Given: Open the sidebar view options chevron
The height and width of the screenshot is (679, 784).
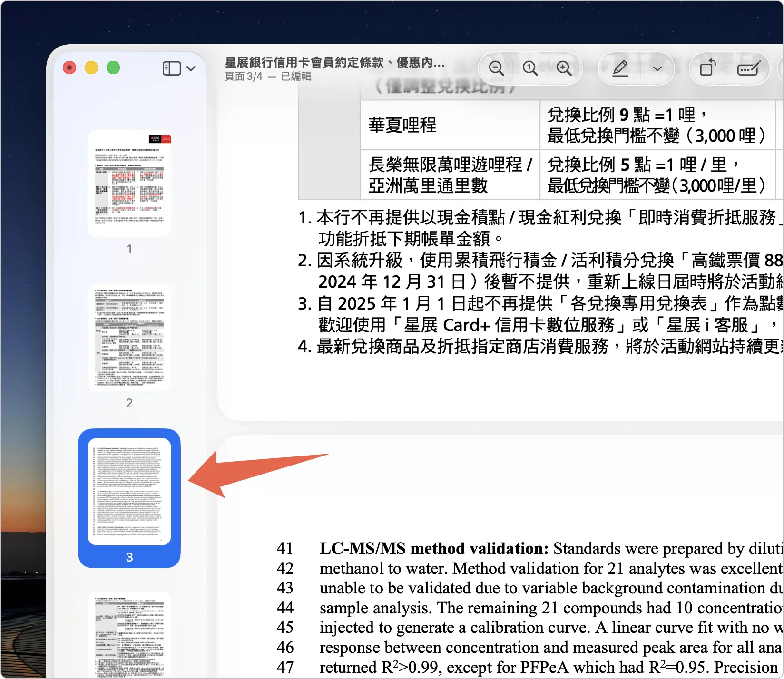Looking at the screenshot, I should pyautogui.click(x=191, y=68).
